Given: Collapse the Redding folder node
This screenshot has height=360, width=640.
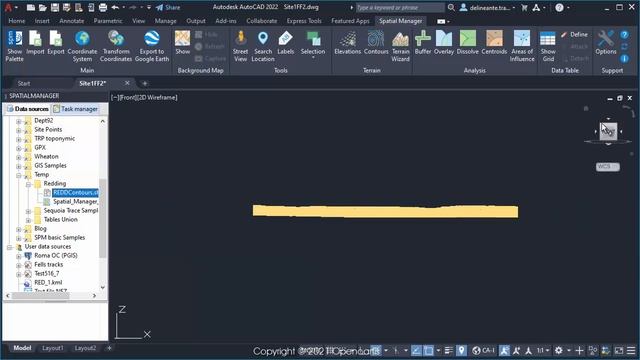Looking at the screenshot, I should (28, 184).
